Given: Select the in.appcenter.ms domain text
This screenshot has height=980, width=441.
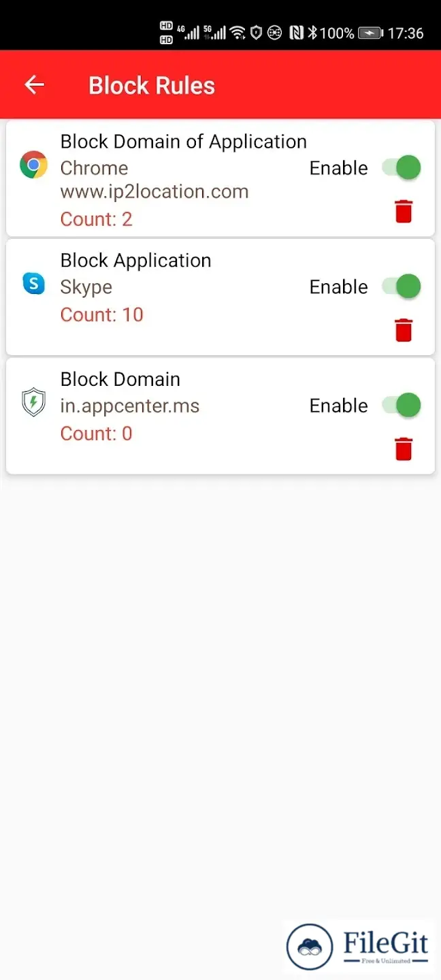Looking at the screenshot, I should (x=130, y=406).
